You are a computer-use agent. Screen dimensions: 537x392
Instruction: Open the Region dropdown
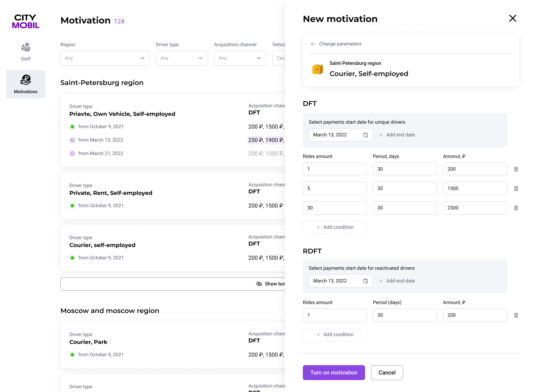105,58
